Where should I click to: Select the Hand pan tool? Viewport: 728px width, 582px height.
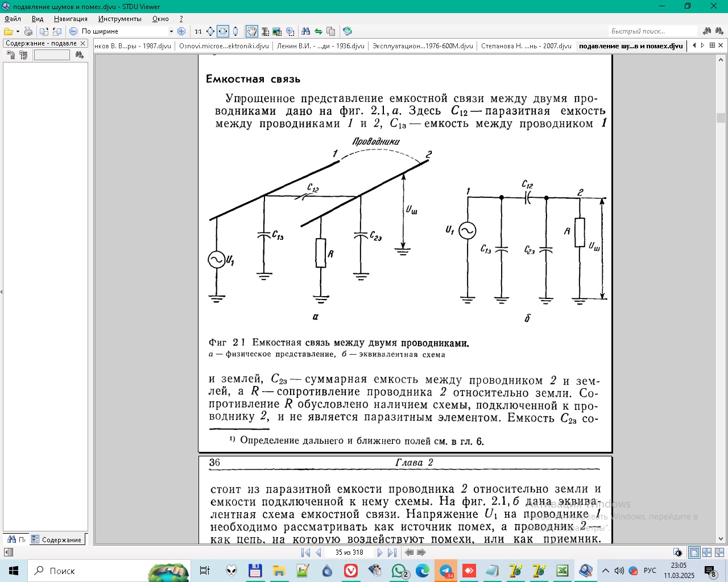[x=252, y=31]
